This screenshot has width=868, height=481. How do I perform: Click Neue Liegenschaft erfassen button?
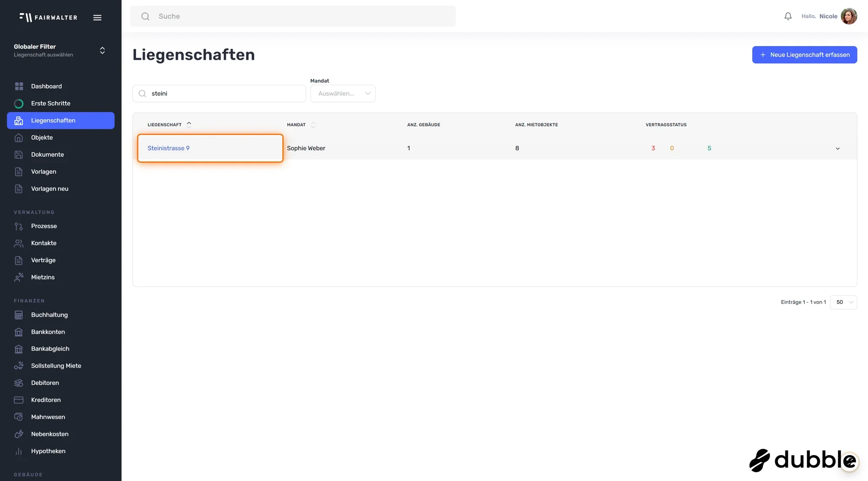[804, 55]
